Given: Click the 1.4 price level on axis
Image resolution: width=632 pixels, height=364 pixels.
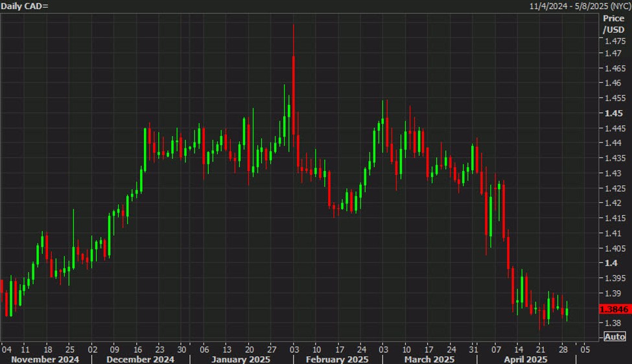Looking at the screenshot, I should pos(611,263).
